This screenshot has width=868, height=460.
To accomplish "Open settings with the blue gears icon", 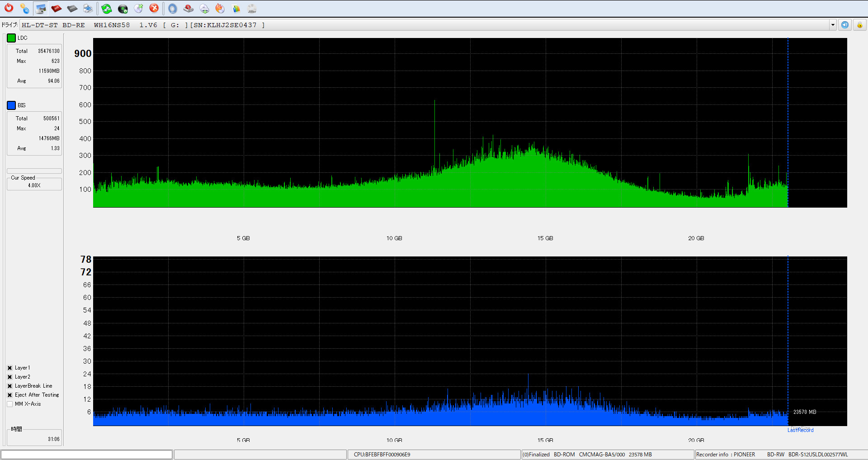I will click(25, 9).
